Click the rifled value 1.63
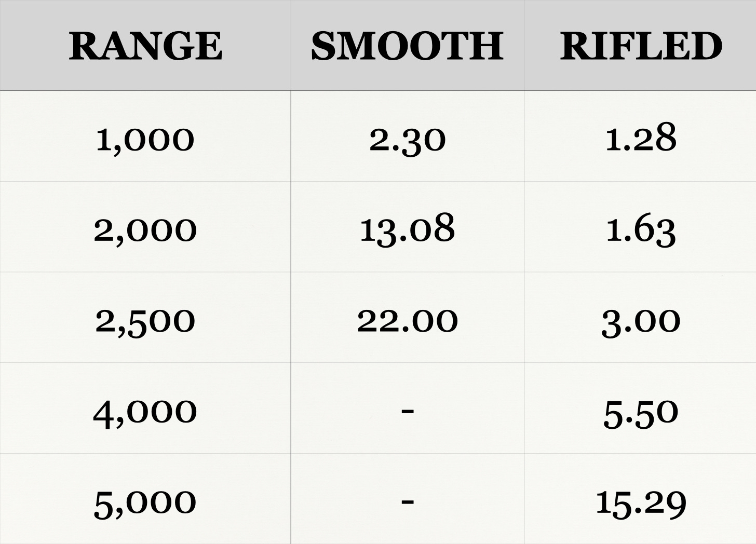Screen dimensions: 756x544 click(641, 230)
